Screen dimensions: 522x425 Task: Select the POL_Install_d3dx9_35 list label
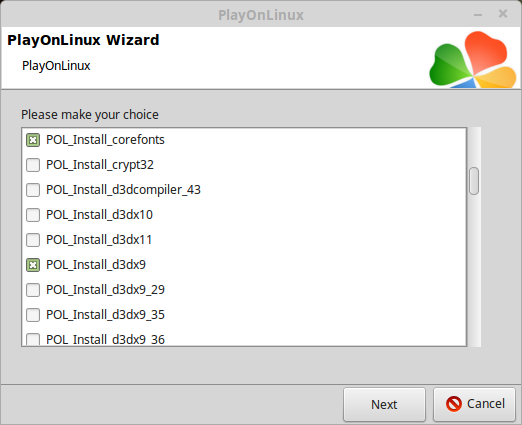point(105,315)
